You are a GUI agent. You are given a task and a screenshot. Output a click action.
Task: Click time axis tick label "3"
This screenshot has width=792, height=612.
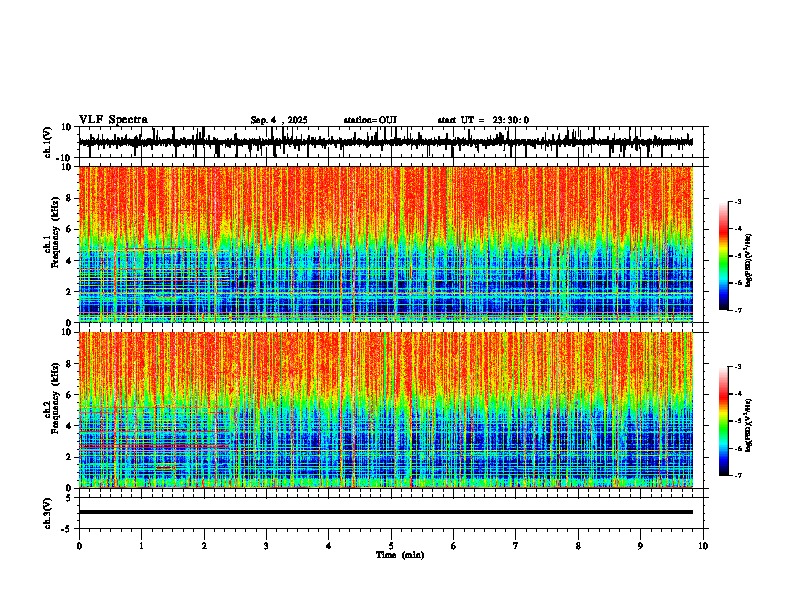point(266,546)
